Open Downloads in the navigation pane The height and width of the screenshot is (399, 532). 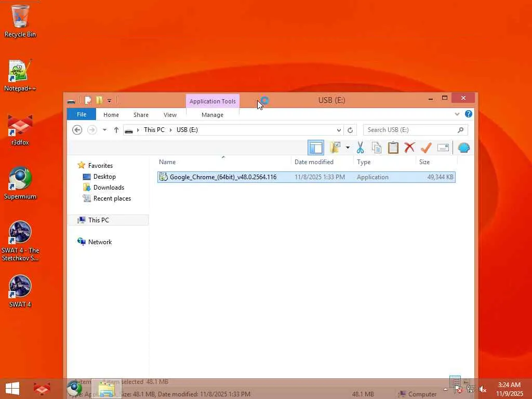tap(109, 187)
